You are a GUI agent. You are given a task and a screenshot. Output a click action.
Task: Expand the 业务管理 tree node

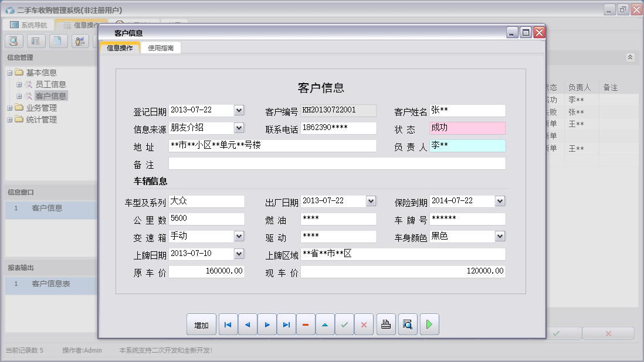coord(10,108)
